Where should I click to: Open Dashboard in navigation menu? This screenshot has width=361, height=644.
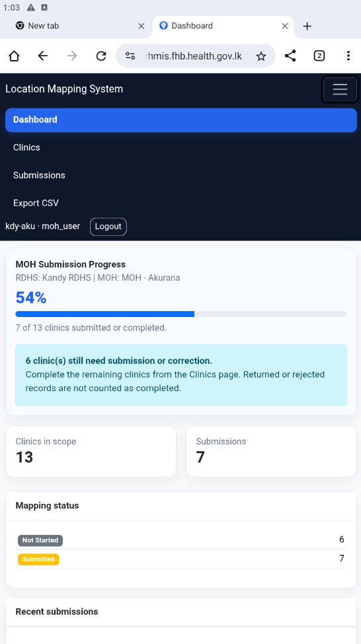(181, 120)
